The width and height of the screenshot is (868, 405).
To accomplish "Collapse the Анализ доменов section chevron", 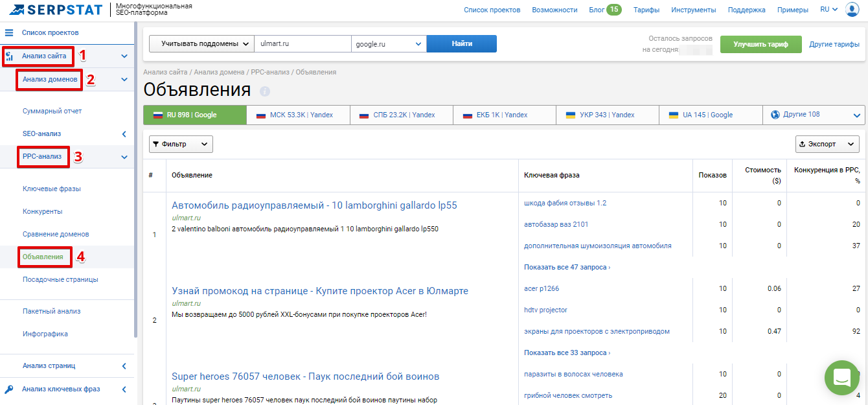I will (x=124, y=80).
